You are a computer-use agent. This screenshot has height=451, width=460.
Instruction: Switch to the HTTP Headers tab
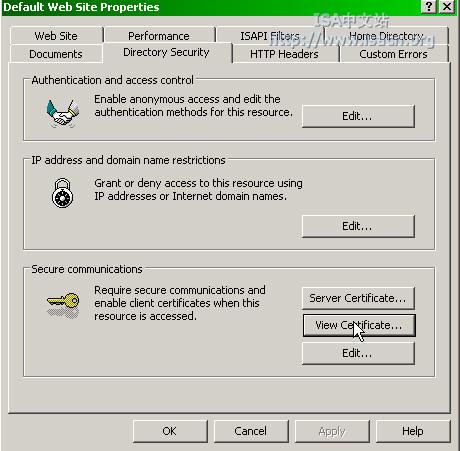coord(284,54)
